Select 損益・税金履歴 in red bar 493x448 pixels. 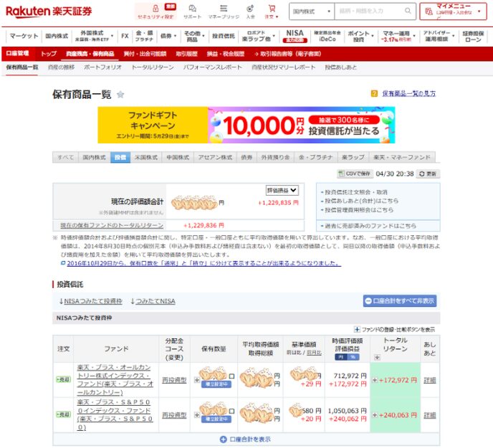226,54
